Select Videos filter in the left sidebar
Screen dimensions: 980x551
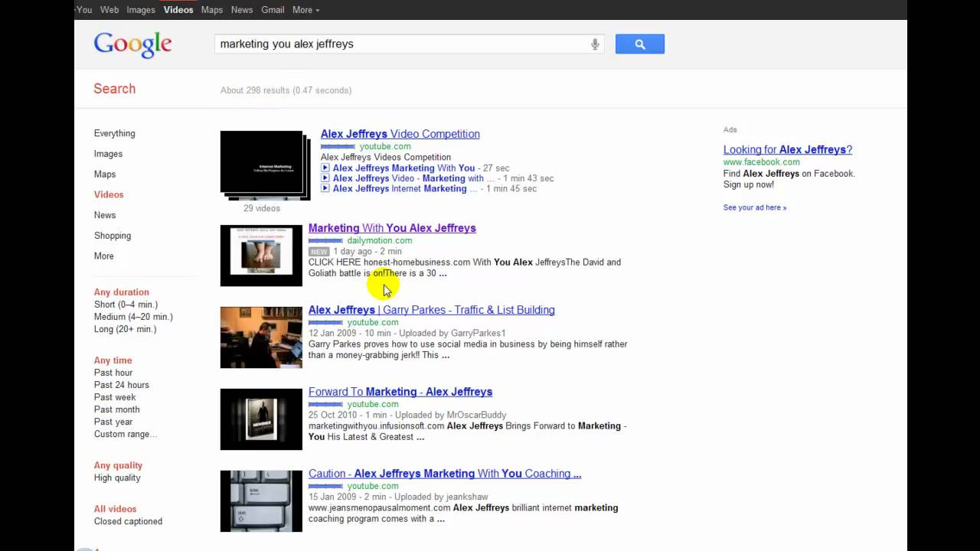pos(109,195)
